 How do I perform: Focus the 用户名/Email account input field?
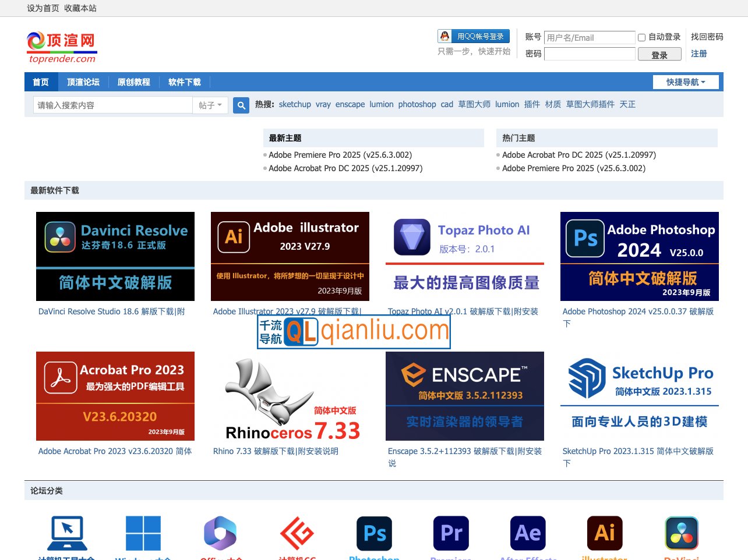coord(589,38)
